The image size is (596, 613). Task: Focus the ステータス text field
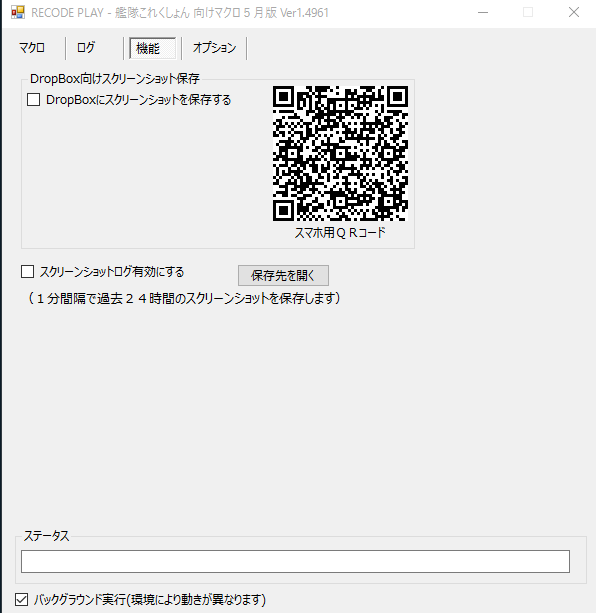point(295,561)
